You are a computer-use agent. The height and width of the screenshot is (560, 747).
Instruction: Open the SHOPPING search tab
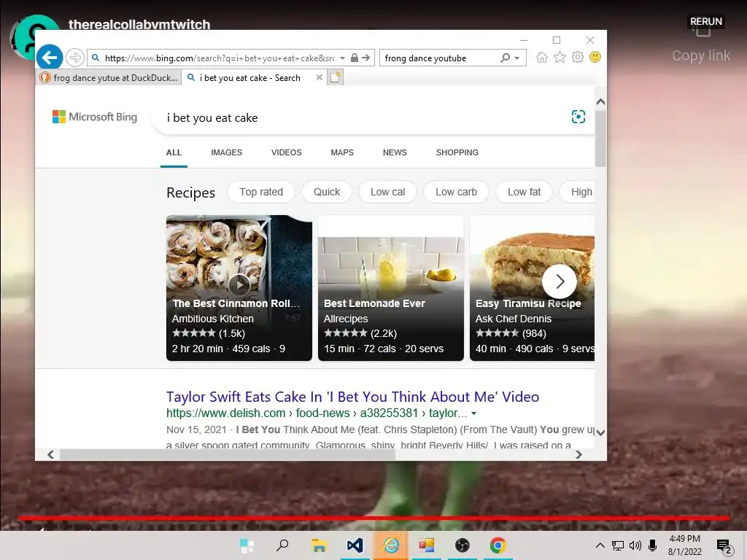[x=457, y=152]
